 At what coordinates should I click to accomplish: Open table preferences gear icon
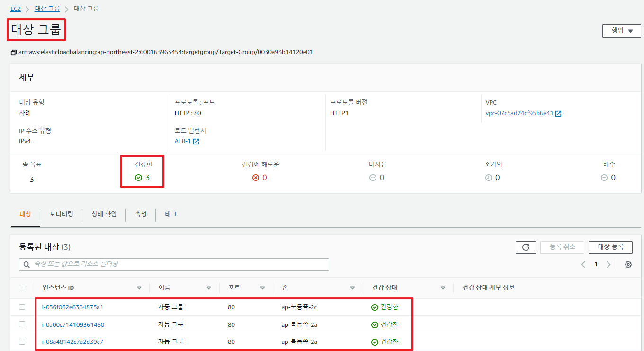(x=628, y=264)
